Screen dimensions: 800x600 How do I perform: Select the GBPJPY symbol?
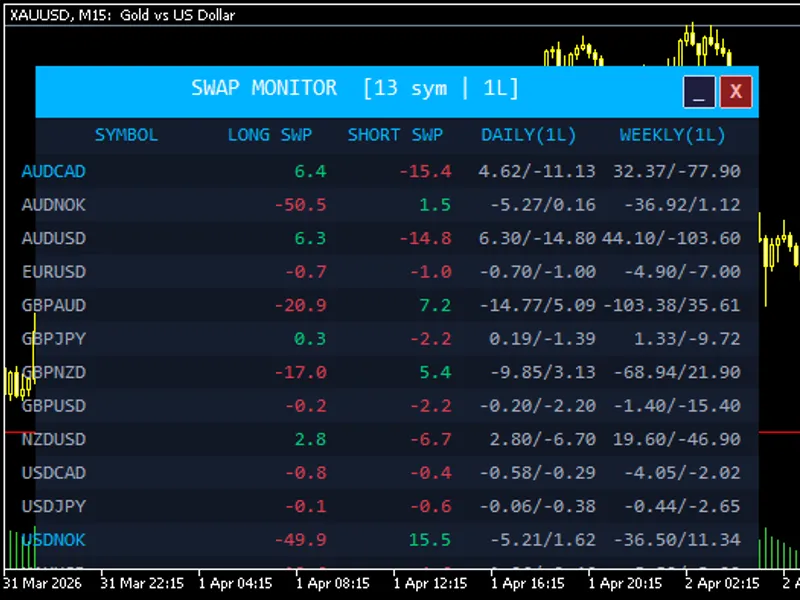54,339
